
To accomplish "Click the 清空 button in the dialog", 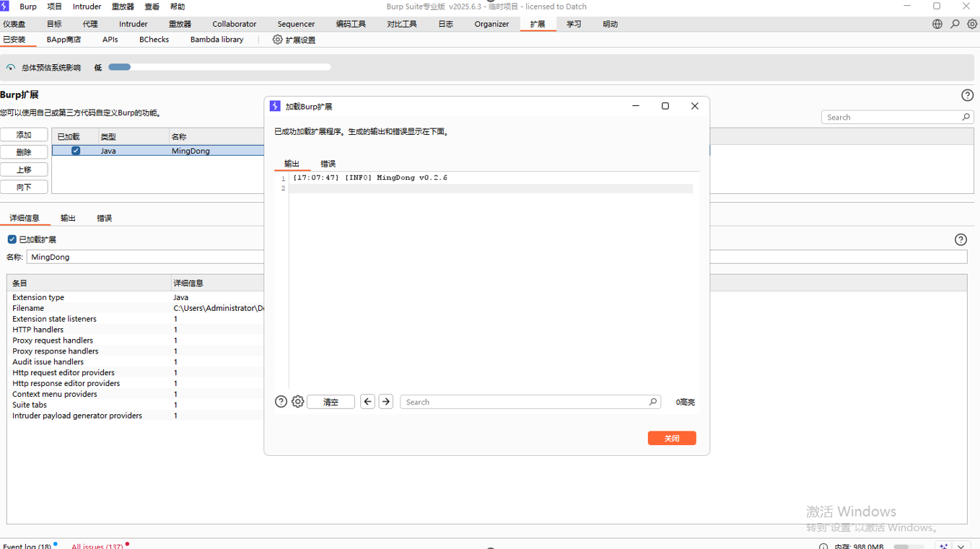I will [x=331, y=402].
